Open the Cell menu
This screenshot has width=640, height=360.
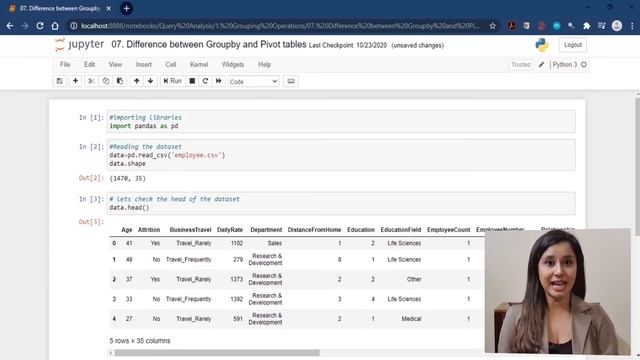(x=171, y=64)
